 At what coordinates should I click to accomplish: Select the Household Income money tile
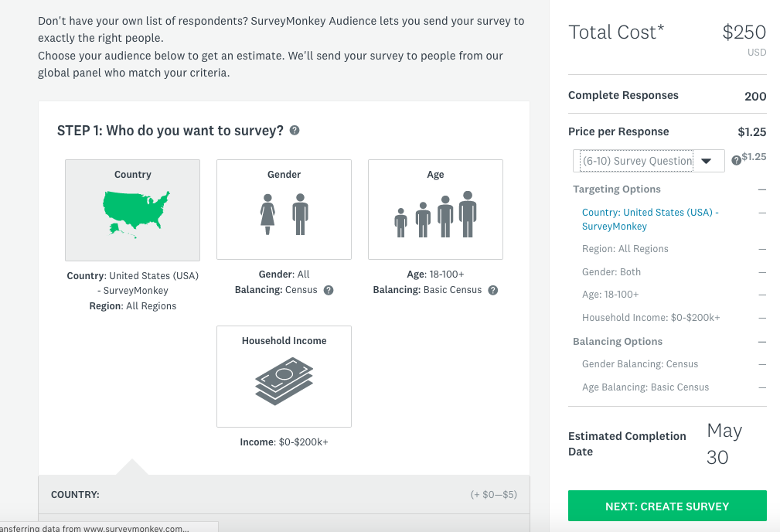[x=284, y=377]
